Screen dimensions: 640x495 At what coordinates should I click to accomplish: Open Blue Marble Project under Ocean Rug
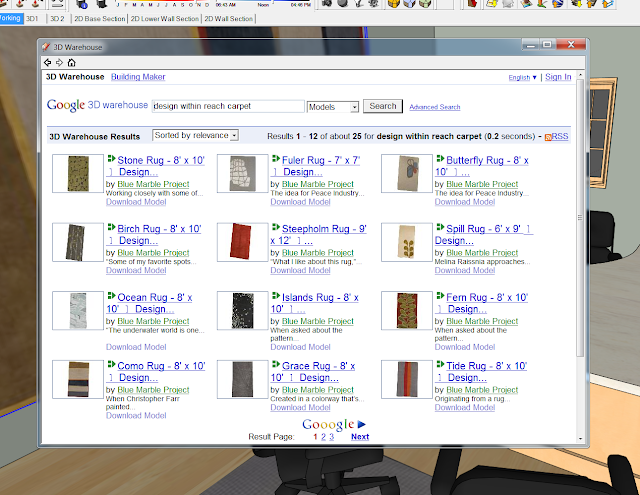pyautogui.click(x=153, y=322)
